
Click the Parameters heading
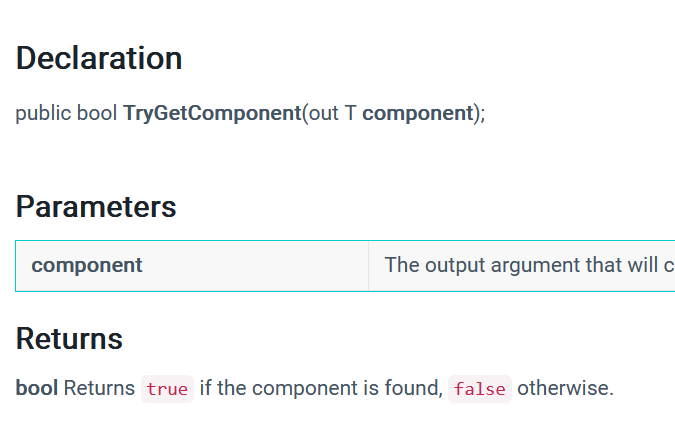pyautogui.click(x=96, y=207)
